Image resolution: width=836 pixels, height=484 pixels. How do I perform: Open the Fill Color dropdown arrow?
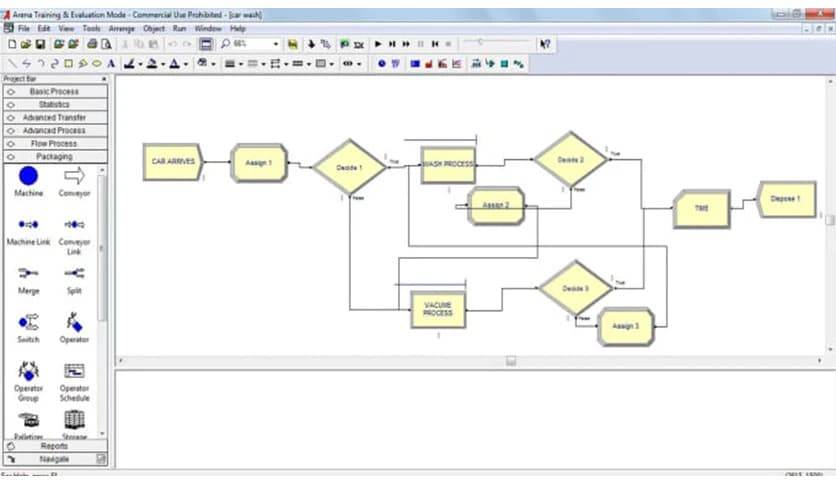tap(163, 64)
